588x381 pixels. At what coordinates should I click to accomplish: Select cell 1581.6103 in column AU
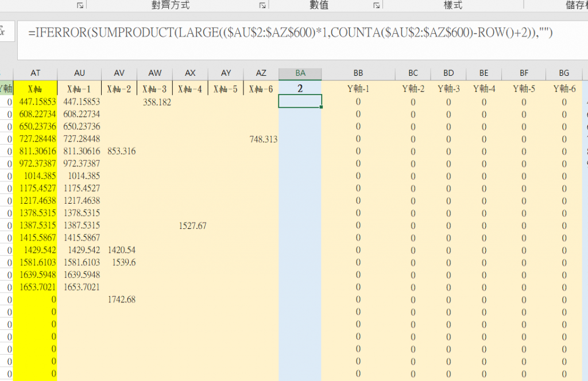(79, 263)
